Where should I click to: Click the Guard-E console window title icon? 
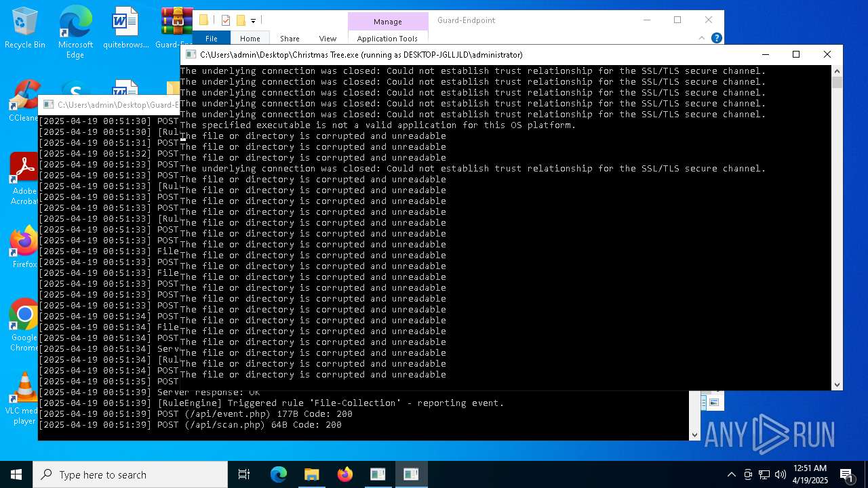point(48,105)
